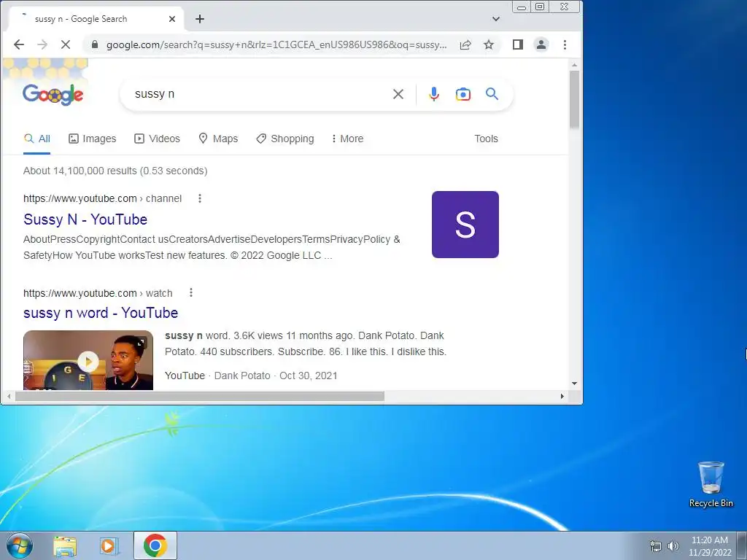This screenshot has width=747, height=560.
Task: Click the About 14,100,000 results text
Action: [x=115, y=171]
